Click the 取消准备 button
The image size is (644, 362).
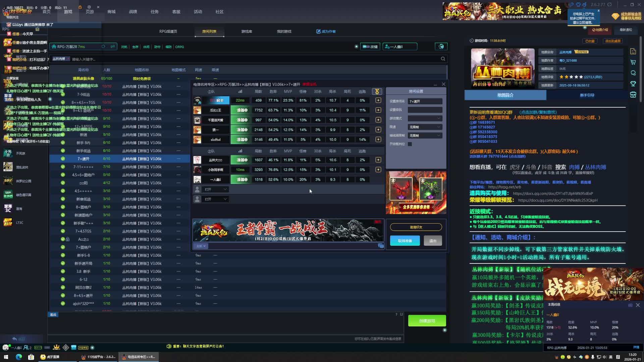coord(405,241)
